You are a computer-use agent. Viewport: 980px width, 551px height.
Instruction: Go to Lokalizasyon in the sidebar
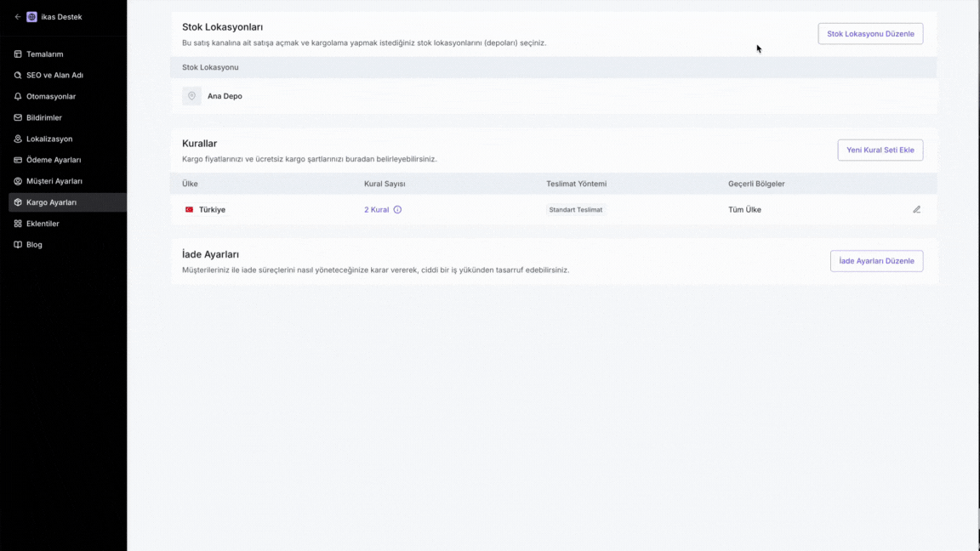[x=49, y=139]
